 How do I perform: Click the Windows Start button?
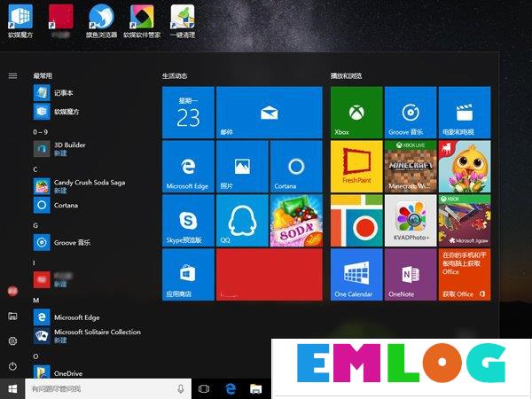click(x=12, y=389)
